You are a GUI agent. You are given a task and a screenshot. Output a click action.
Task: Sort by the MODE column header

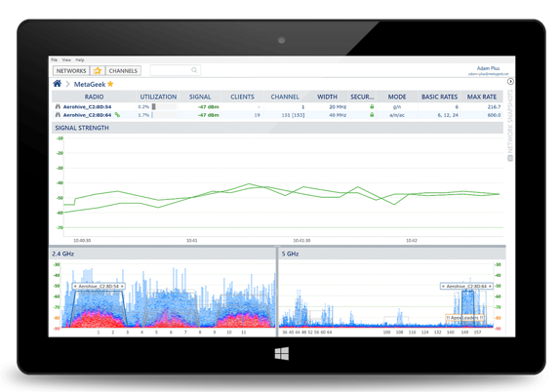(397, 97)
